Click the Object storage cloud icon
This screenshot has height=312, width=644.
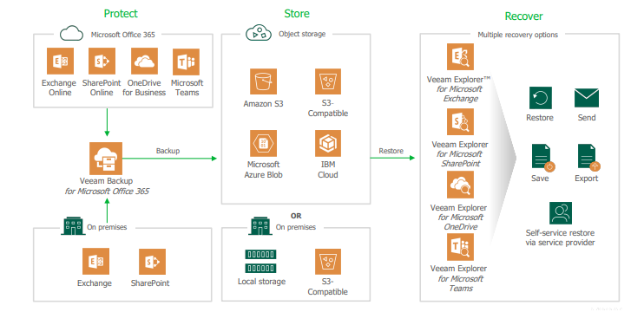pyautogui.click(x=259, y=33)
